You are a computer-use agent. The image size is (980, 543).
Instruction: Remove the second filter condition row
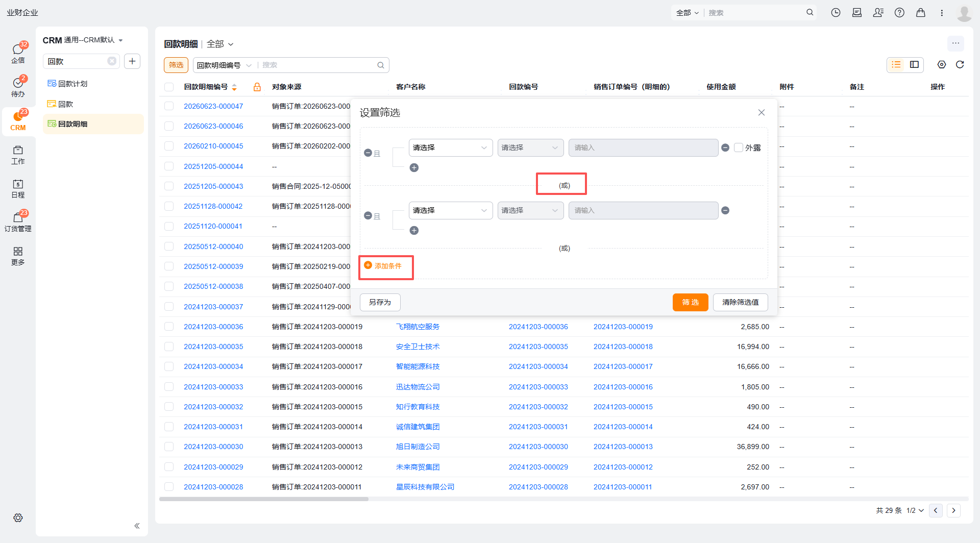[x=725, y=210]
